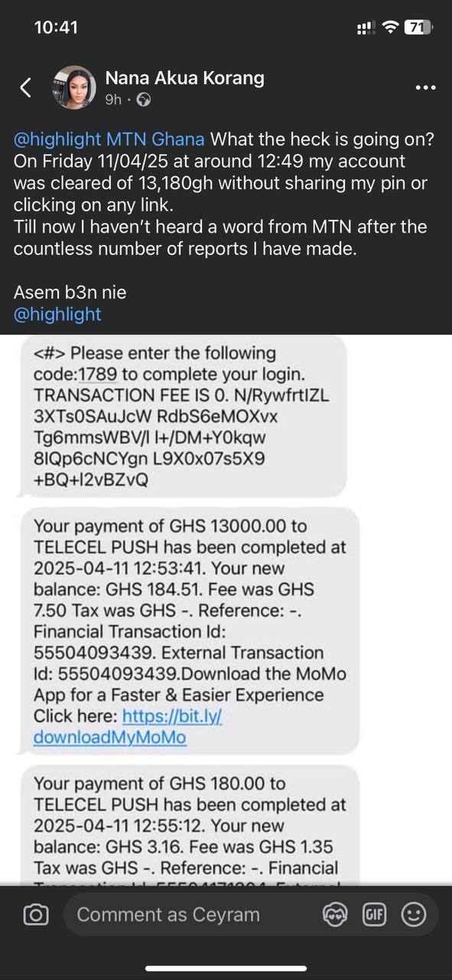Tap the @highlight mention below Asem b3n nie

point(57,314)
